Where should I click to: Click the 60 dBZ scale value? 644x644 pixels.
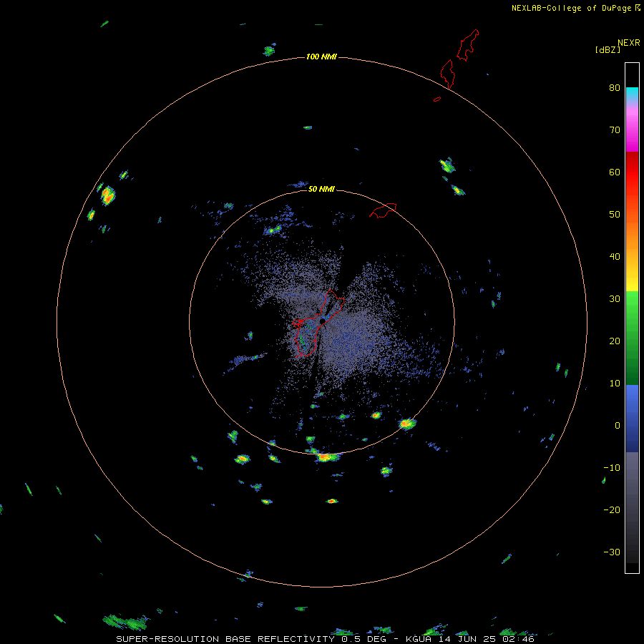615,172
